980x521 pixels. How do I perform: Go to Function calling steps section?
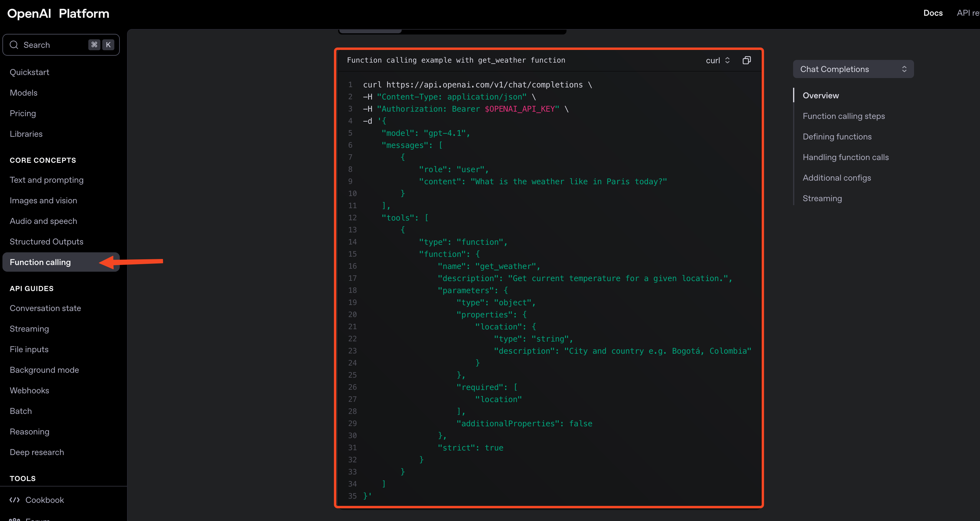point(843,116)
